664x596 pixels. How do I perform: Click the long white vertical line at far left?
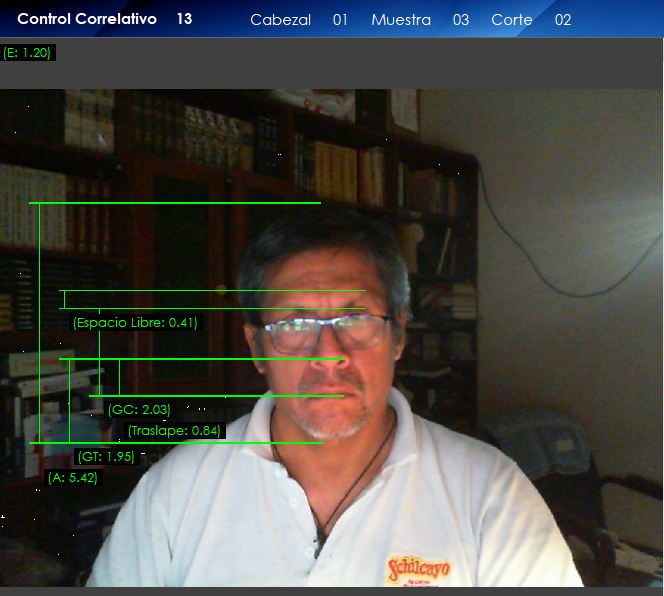point(39,320)
